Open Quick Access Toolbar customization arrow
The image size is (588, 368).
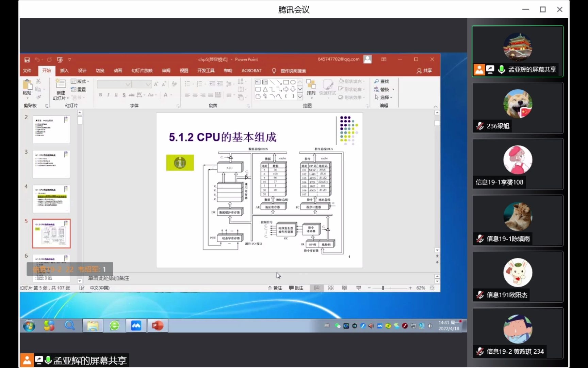[x=70, y=60]
